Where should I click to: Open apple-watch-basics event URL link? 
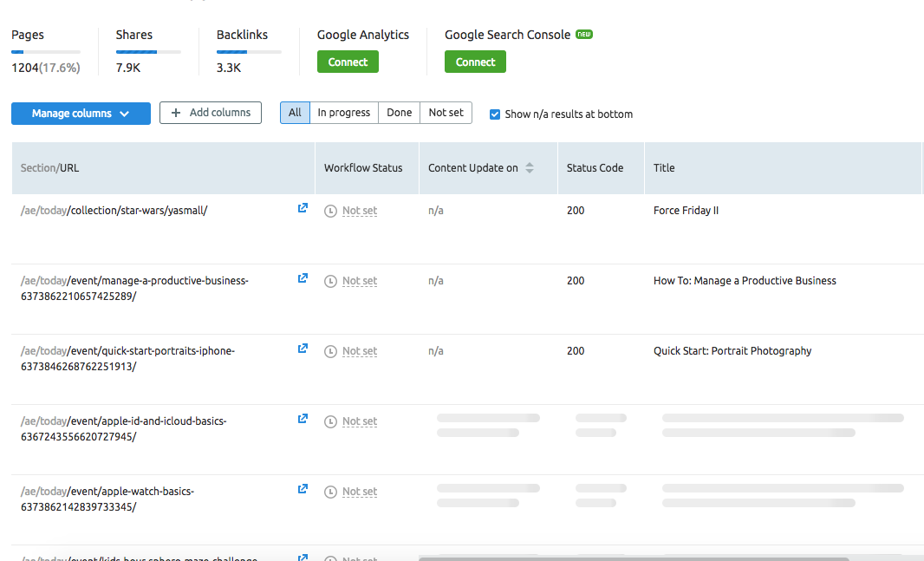pos(107,499)
